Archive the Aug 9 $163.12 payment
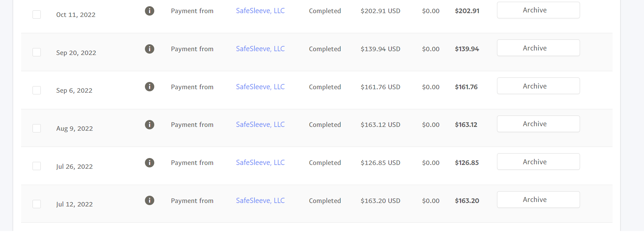This screenshot has width=644, height=240. pos(538,124)
